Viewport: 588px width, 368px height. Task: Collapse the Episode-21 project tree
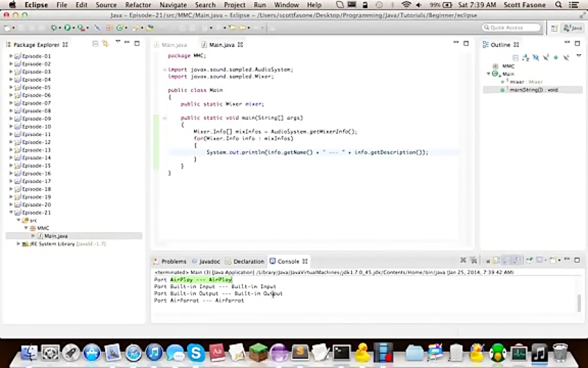[x=11, y=212]
